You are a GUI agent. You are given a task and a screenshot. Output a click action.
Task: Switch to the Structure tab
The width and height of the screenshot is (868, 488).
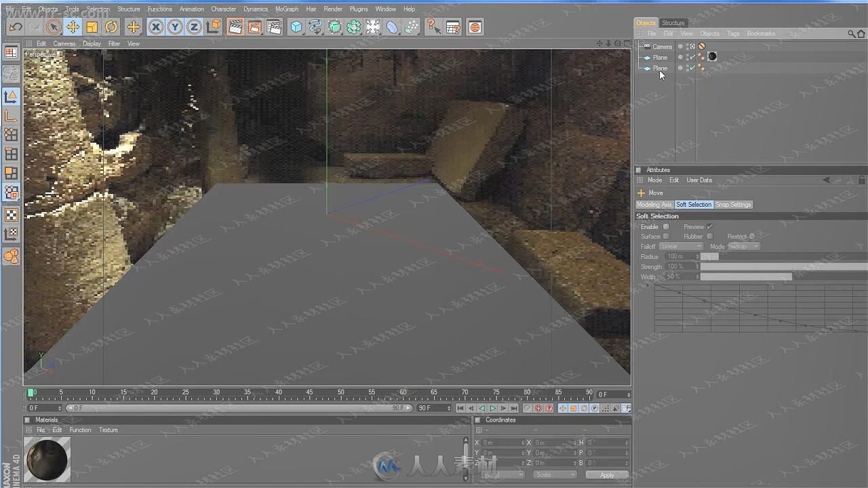tap(673, 23)
